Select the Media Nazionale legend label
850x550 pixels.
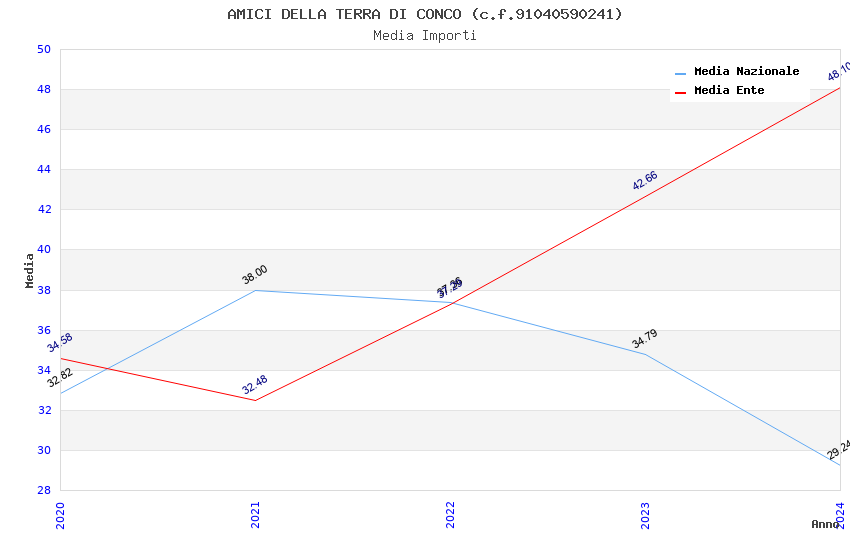pyautogui.click(x=746, y=72)
